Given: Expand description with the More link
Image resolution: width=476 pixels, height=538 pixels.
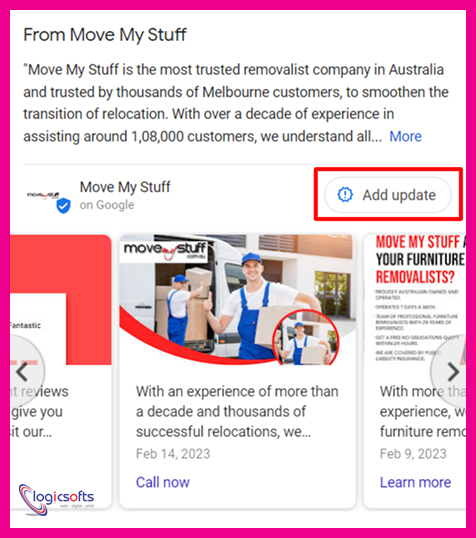Looking at the screenshot, I should click(x=405, y=137).
